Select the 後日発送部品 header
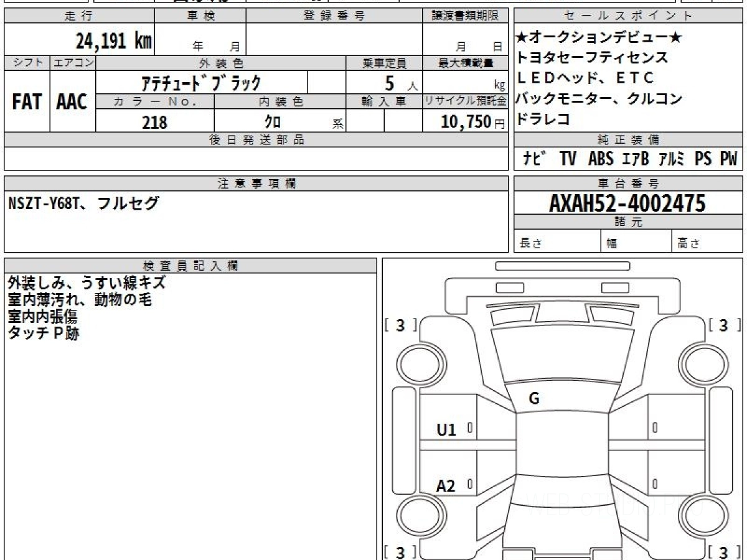The width and height of the screenshot is (747, 560). tap(256, 140)
